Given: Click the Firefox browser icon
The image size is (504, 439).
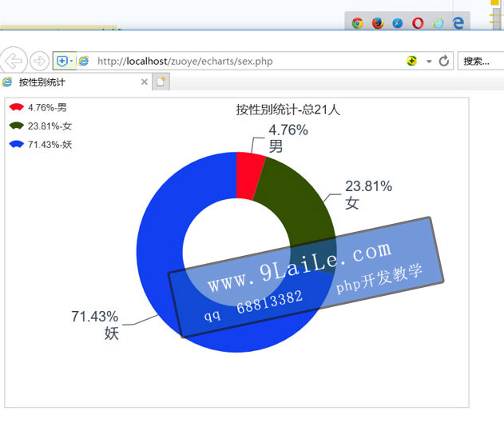Looking at the screenshot, I should coord(378,23).
